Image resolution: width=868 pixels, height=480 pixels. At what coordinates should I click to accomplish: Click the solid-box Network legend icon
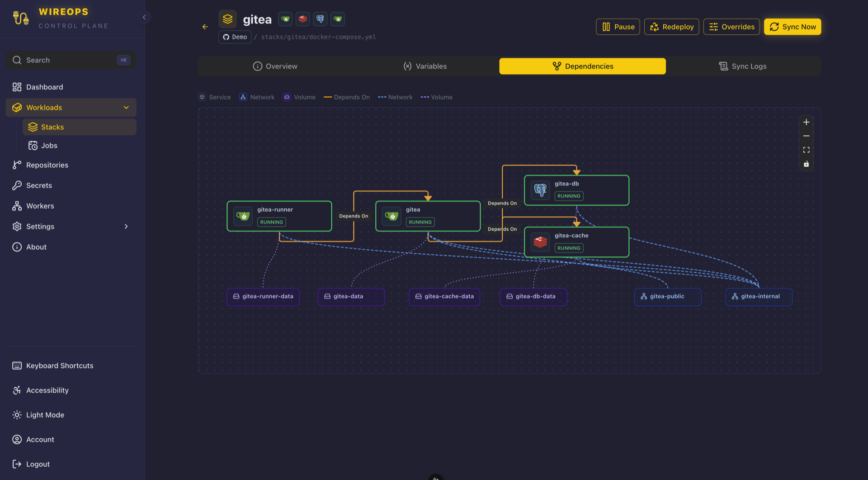coord(243,97)
